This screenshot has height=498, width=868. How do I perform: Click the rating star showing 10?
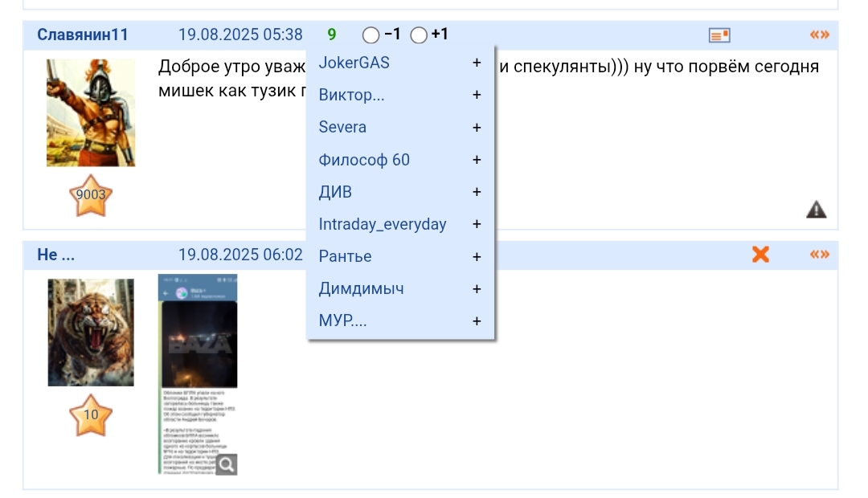point(90,415)
